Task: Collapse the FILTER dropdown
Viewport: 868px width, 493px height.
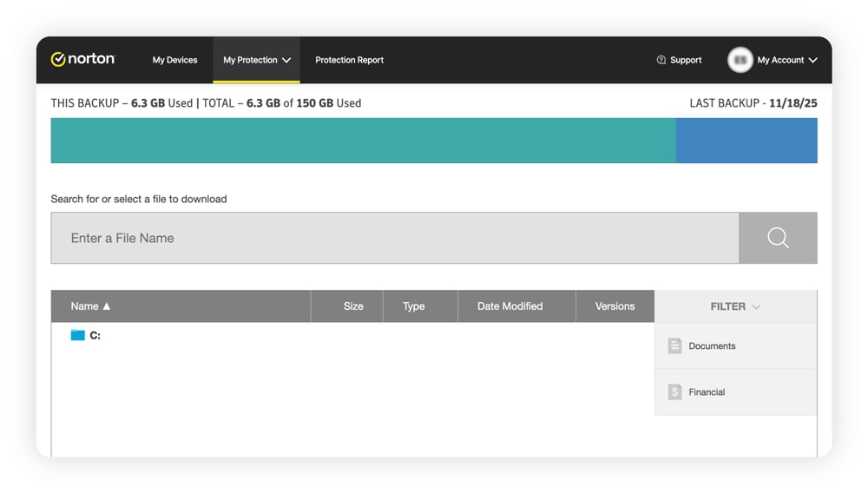Action: point(735,306)
